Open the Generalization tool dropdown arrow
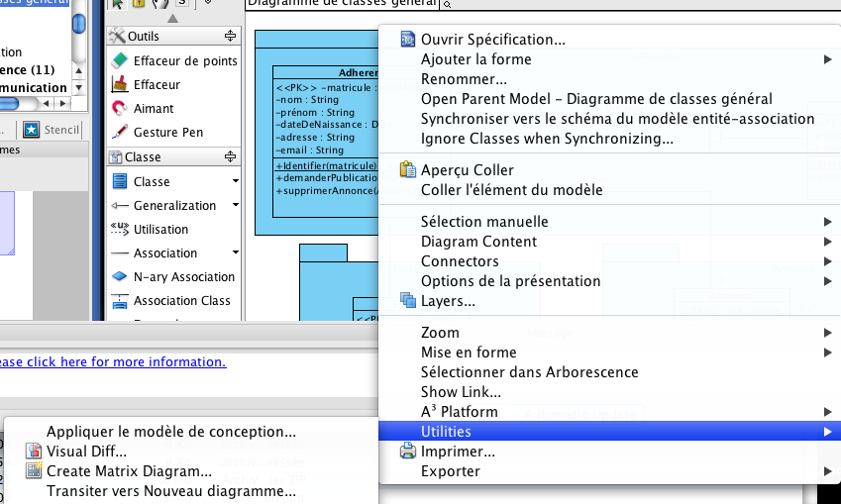The image size is (841, 504). (236, 205)
